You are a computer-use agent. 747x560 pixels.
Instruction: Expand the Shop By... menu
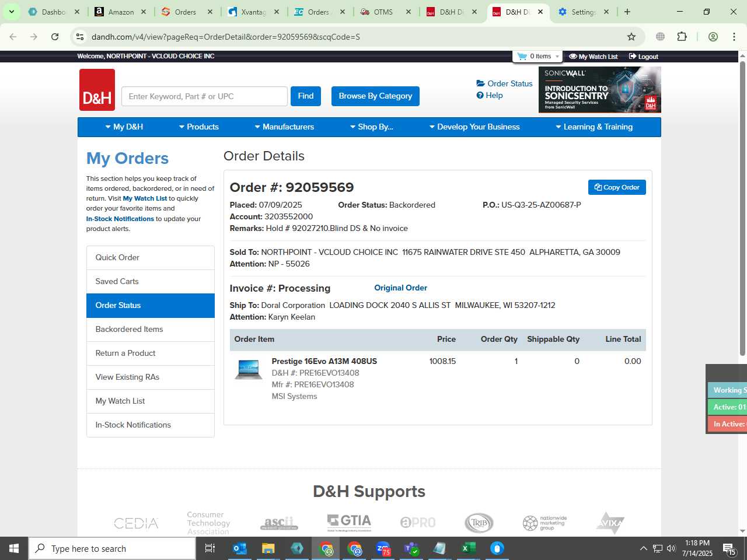click(371, 127)
